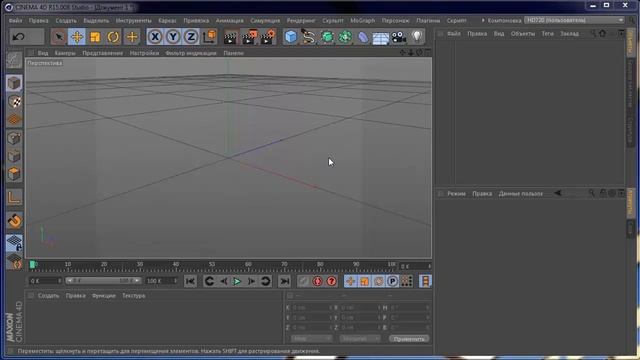This screenshot has width=640, height=360.
Task: Click Render to Picture Viewer icon
Action: tap(249, 37)
